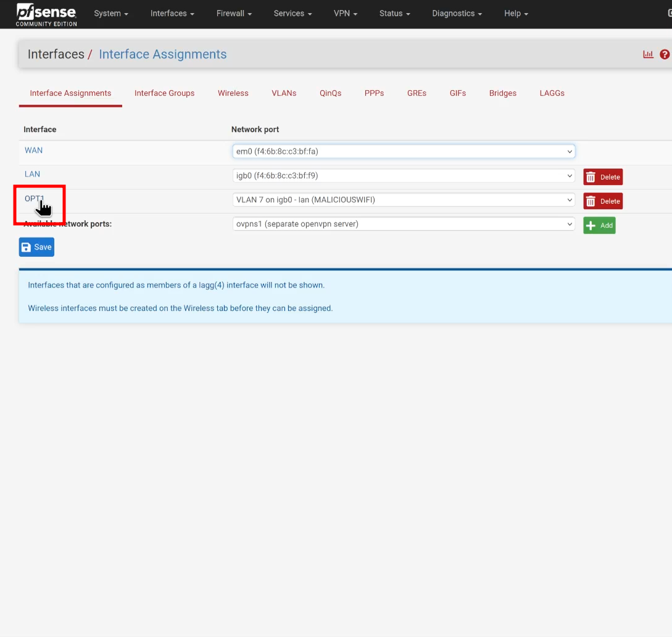This screenshot has height=637, width=672.
Task: Open the Diagnostics menu
Action: click(457, 14)
